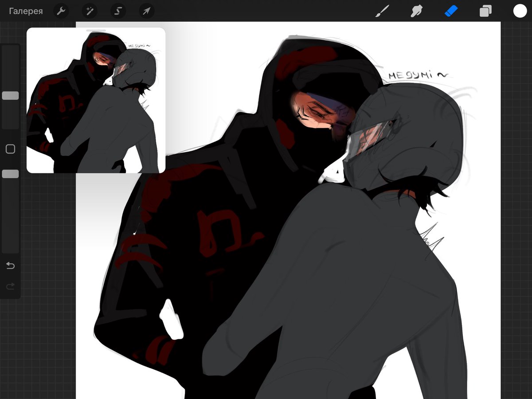Grab the reference window top handle
The image size is (532, 399).
tap(96, 30)
